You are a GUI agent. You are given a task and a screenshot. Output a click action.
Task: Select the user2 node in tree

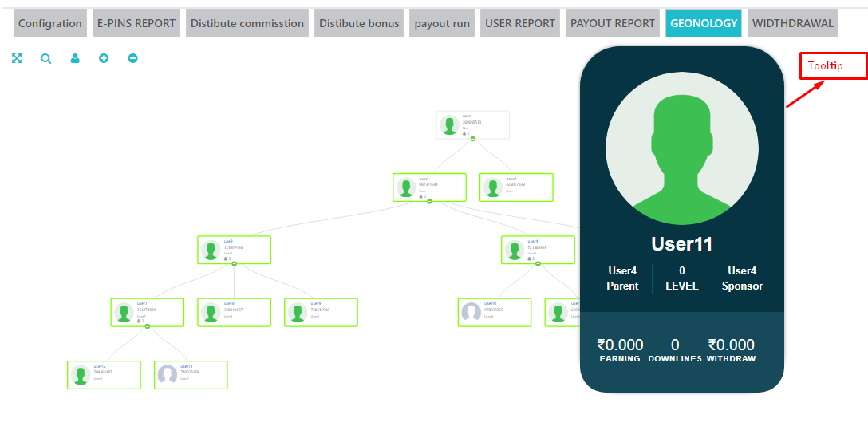[x=515, y=187]
